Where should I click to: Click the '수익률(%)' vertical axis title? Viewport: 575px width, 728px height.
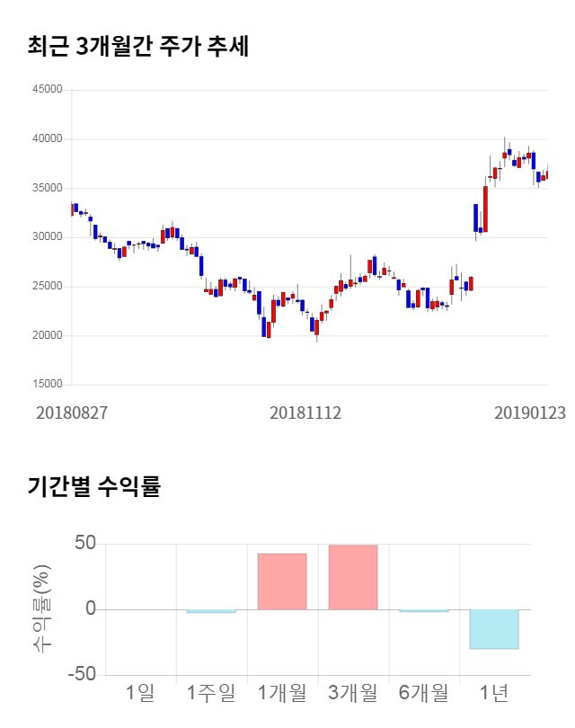[x=42, y=608]
